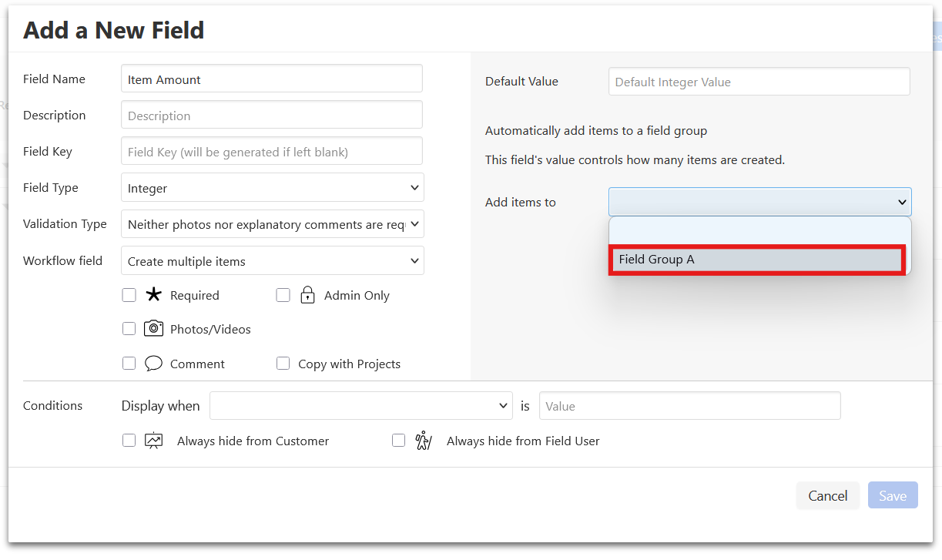Select Field Group A option
The height and width of the screenshot is (560, 942).
[756, 260]
